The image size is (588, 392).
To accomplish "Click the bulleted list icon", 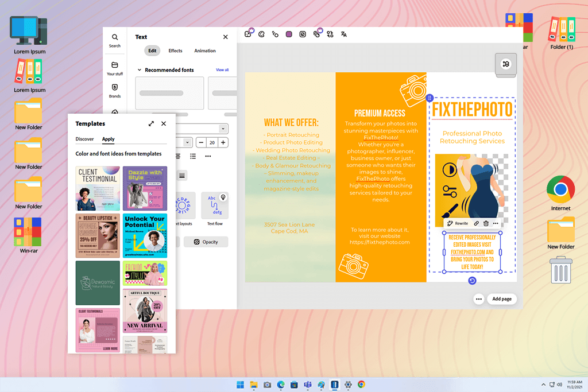I will pos(193,156).
